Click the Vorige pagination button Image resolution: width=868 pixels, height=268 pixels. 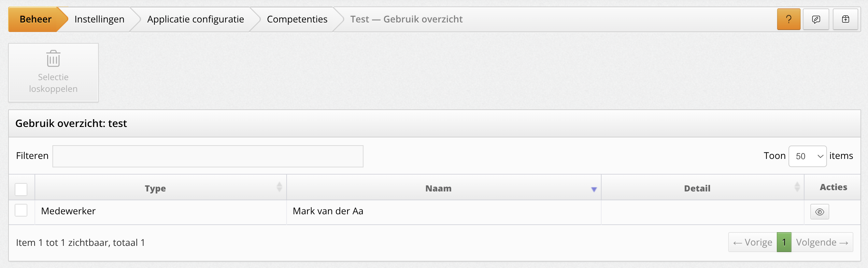pos(752,242)
